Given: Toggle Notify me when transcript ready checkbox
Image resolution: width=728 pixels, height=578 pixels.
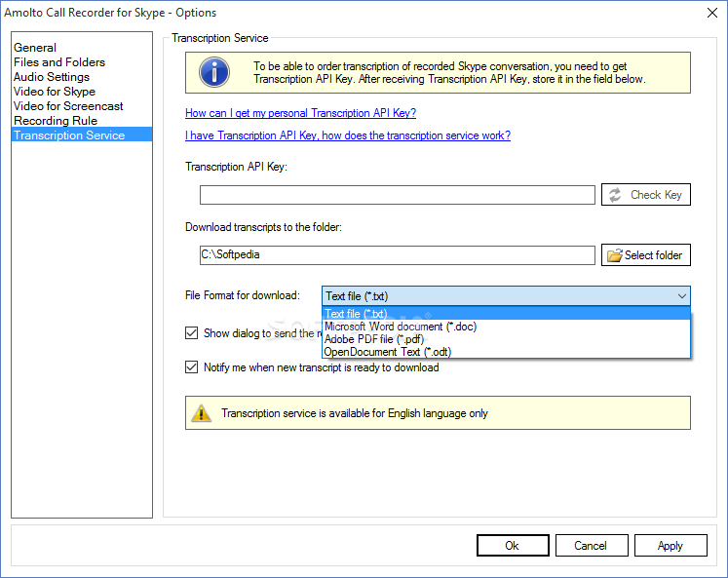Looking at the screenshot, I should pyautogui.click(x=191, y=367).
